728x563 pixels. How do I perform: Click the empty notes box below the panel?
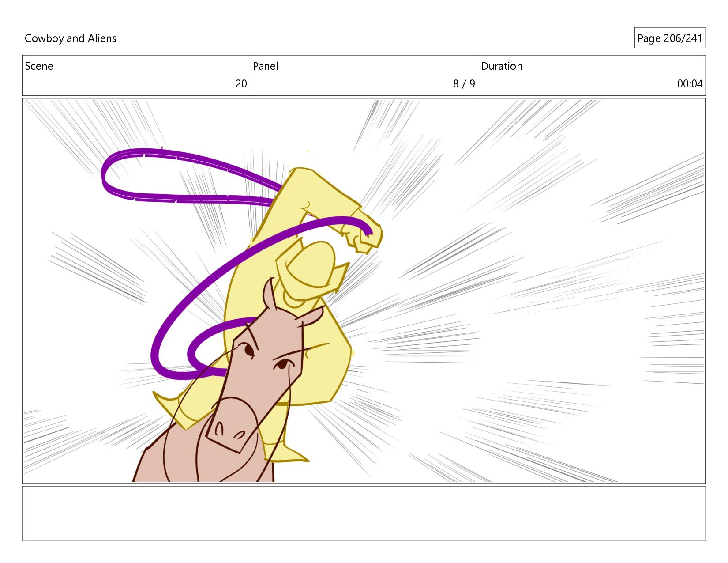(x=364, y=514)
